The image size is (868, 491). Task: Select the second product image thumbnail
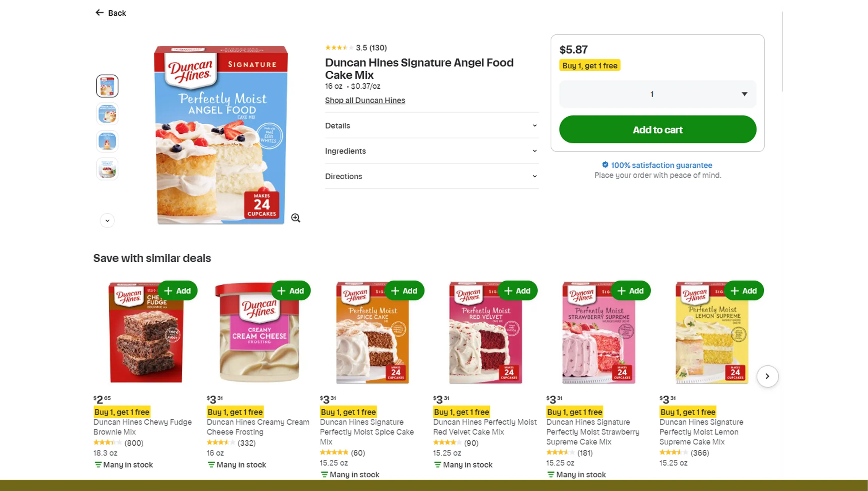point(107,114)
